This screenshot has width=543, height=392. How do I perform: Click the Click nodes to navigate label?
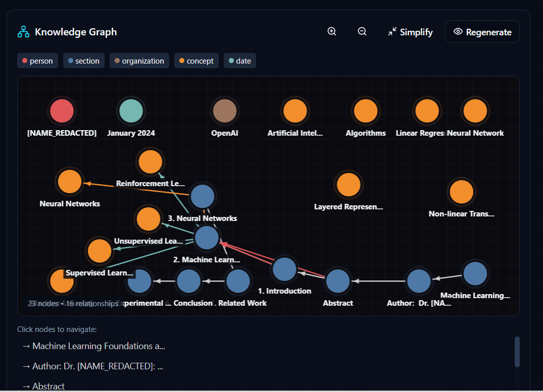[x=57, y=329]
